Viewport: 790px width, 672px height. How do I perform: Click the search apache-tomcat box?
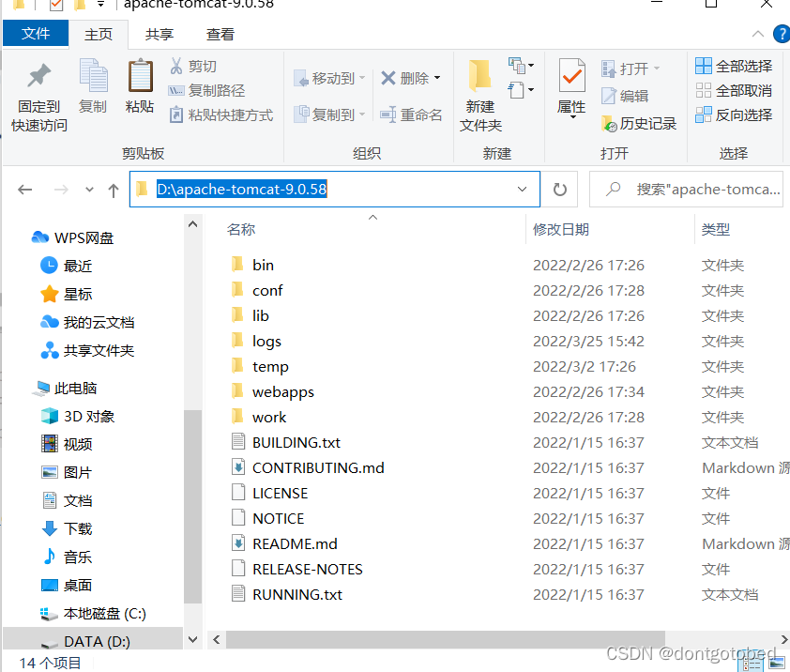click(x=686, y=190)
